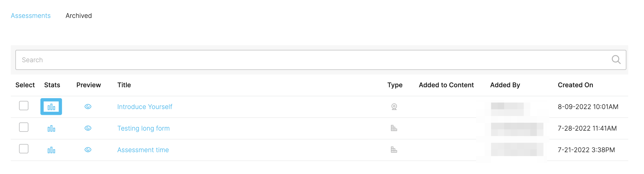Click the magnifying glass search icon

point(616,60)
